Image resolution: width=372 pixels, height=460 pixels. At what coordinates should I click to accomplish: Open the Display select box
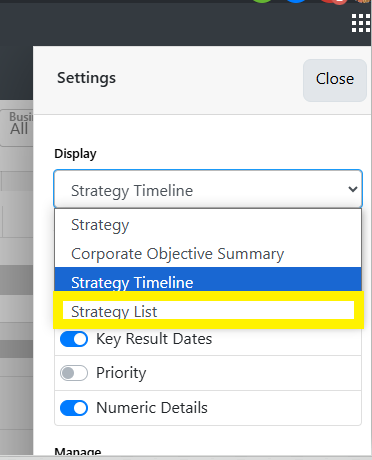pyautogui.click(x=208, y=189)
